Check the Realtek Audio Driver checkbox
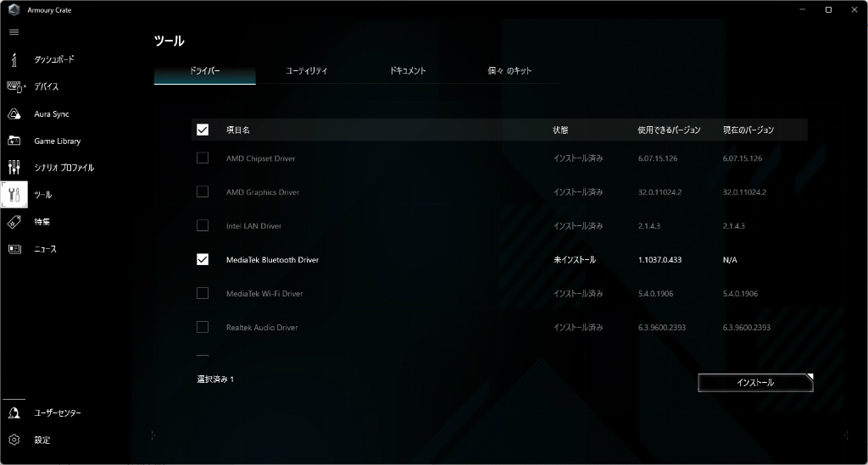The image size is (868, 465). (x=203, y=327)
